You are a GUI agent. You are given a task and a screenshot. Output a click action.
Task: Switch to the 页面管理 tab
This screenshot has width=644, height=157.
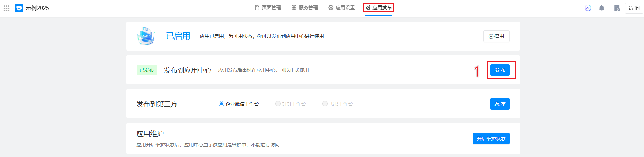click(x=268, y=8)
